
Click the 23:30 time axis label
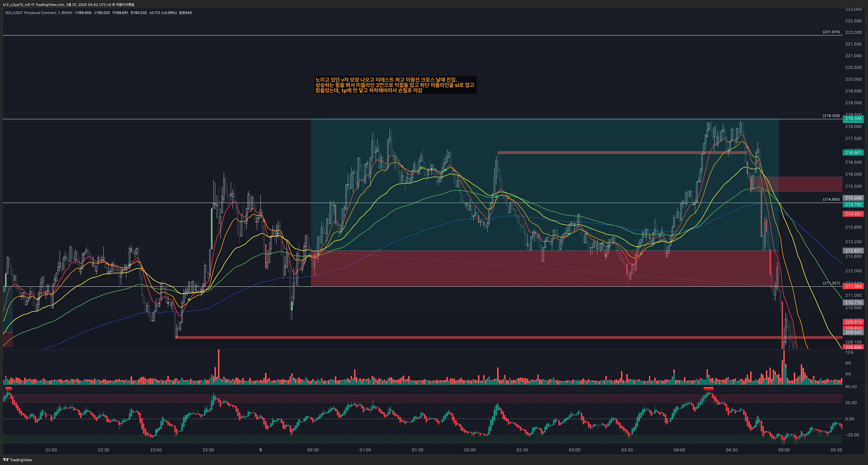click(x=208, y=450)
